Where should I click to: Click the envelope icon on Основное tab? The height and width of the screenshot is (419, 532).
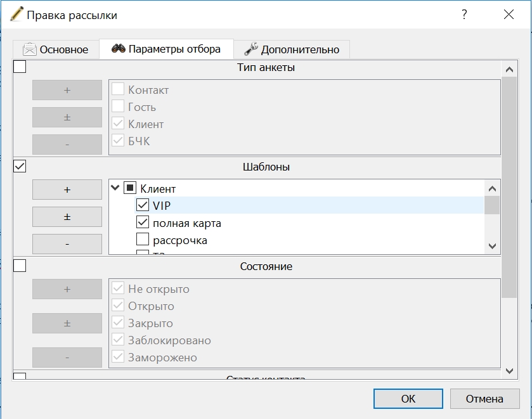(30, 49)
